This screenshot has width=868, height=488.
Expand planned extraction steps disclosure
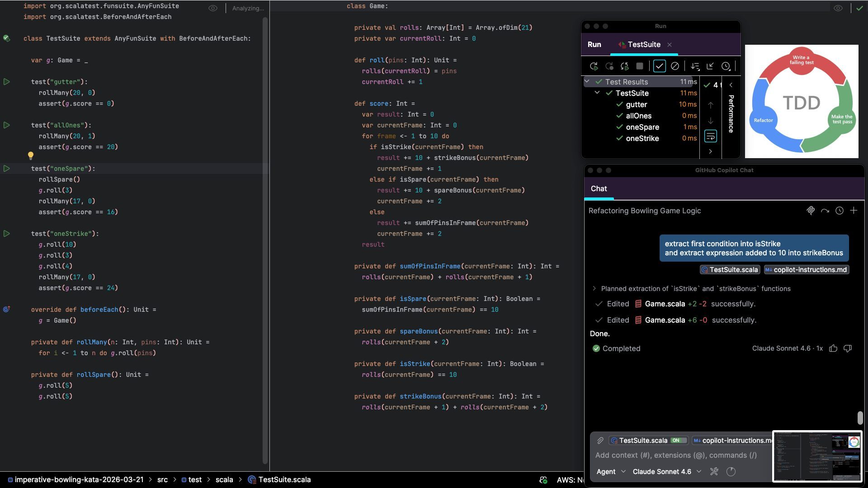tap(594, 288)
